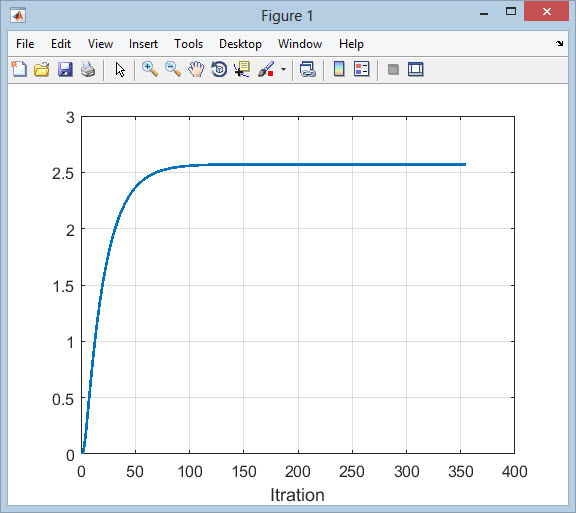This screenshot has height=513, width=576.
Task: Activate the Zoom In magnifier tool
Action: [150, 69]
